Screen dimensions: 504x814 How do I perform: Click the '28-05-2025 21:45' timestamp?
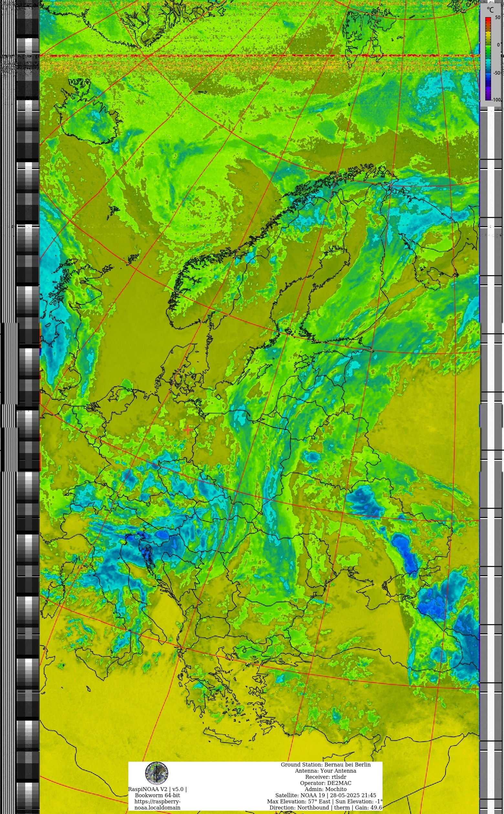coord(353,795)
